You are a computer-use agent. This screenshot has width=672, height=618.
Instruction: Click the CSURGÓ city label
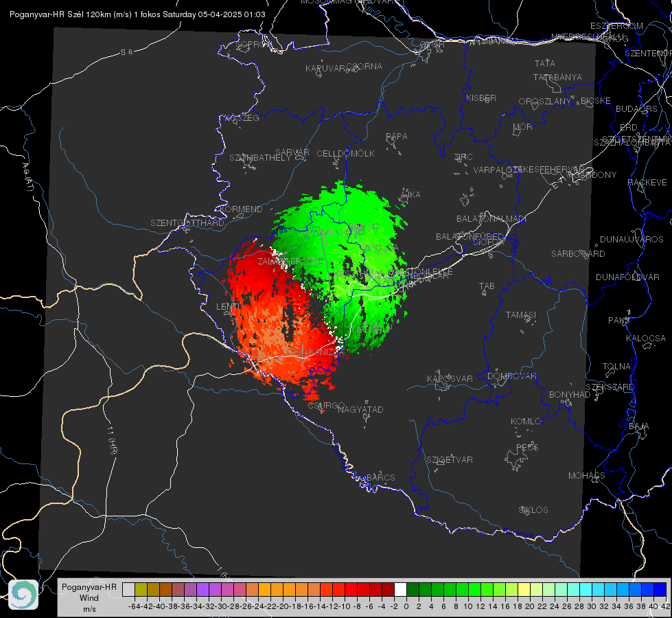click(326, 405)
